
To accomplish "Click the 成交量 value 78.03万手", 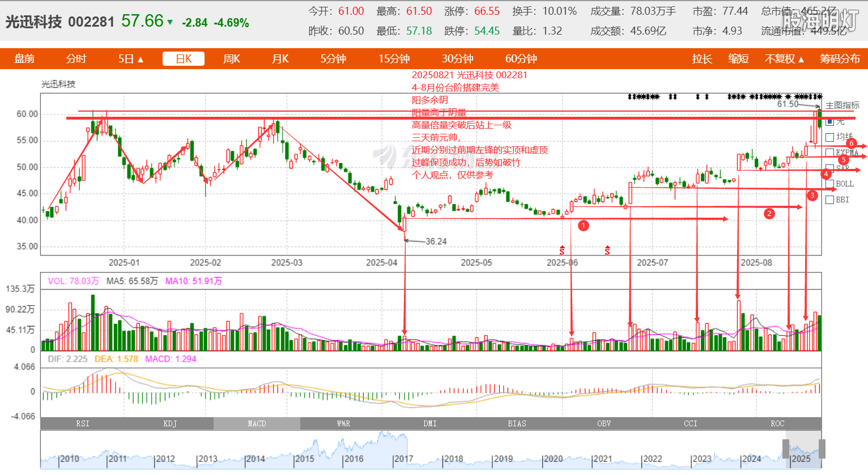I will click(653, 11).
